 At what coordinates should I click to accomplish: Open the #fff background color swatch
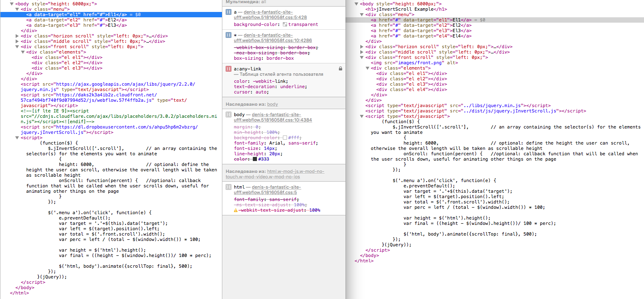(x=285, y=138)
